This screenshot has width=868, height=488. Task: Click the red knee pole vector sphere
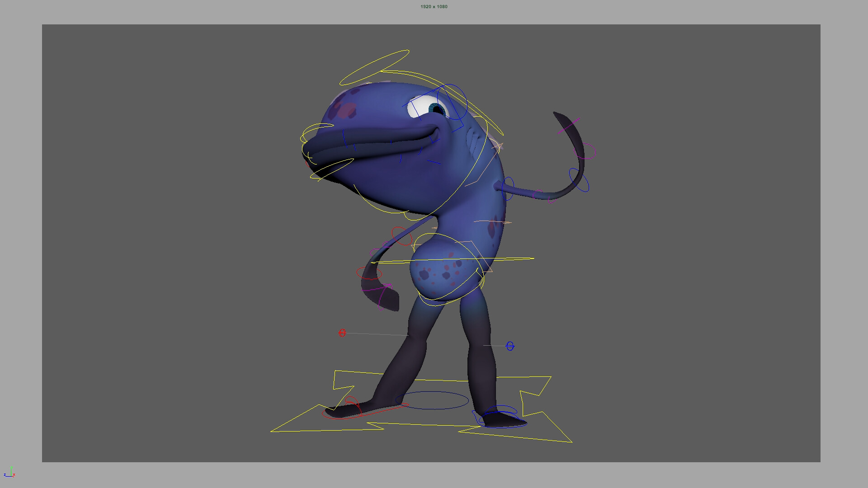click(x=342, y=333)
